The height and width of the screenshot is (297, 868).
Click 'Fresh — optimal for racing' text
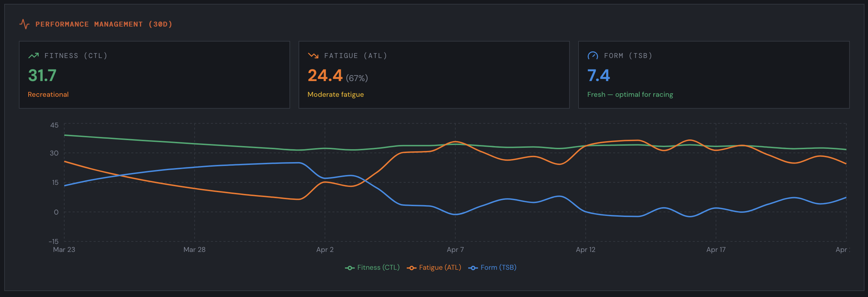pyautogui.click(x=630, y=94)
